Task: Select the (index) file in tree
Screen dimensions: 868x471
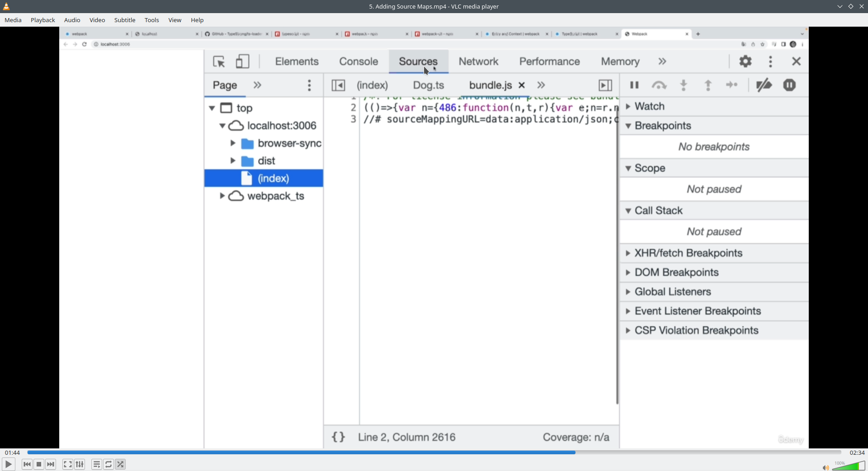Action: tap(264, 179)
